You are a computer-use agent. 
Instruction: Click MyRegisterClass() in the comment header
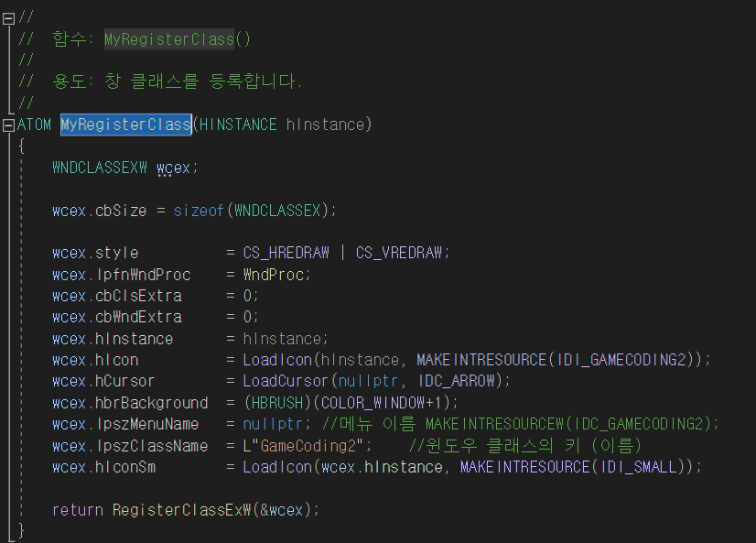tap(178, 39)
